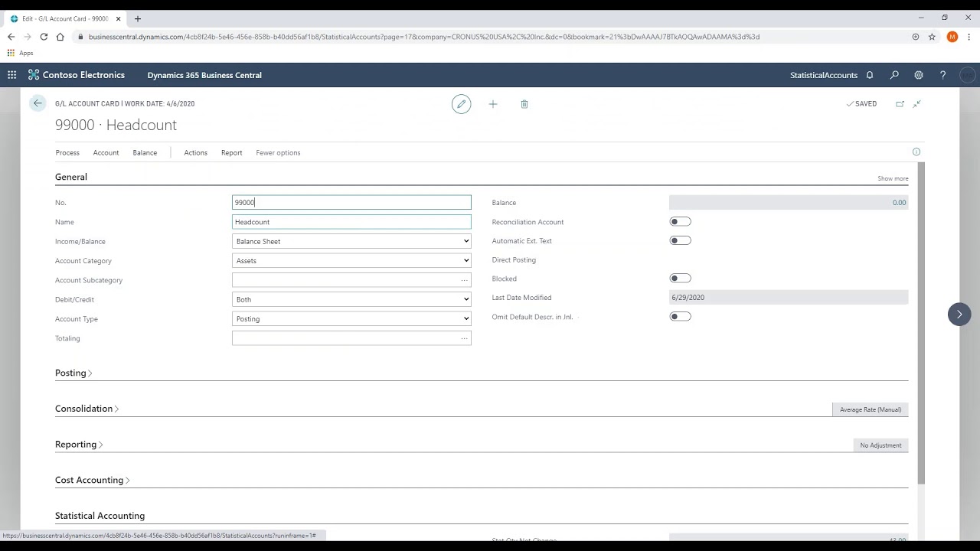This screenshot has width=980, height=551.
Task: Go to the next record arrow
Action: (959, 315)
